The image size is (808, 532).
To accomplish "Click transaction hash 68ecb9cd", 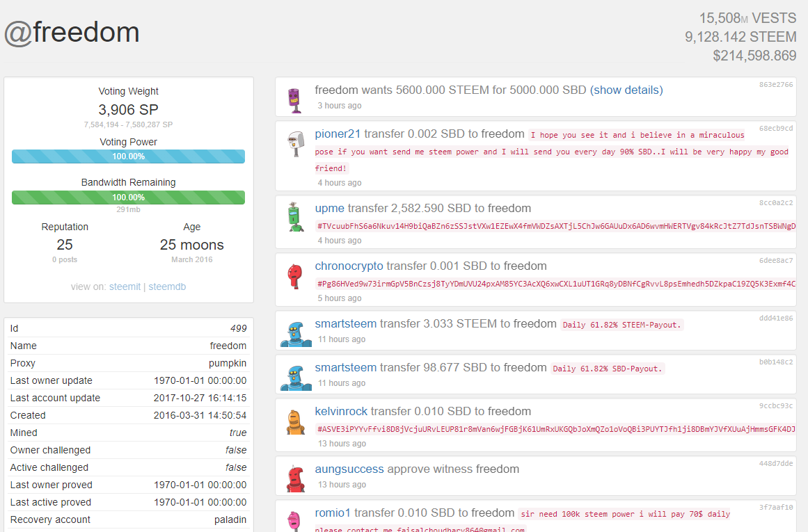I will tap(775, 128).
